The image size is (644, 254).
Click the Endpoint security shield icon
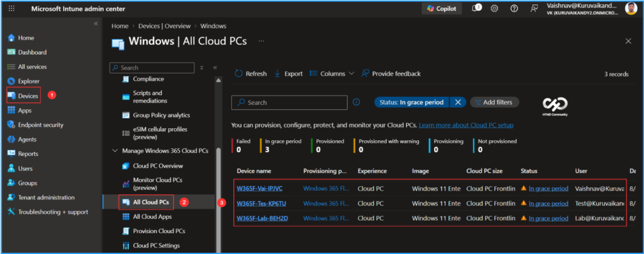click(11, 124)
